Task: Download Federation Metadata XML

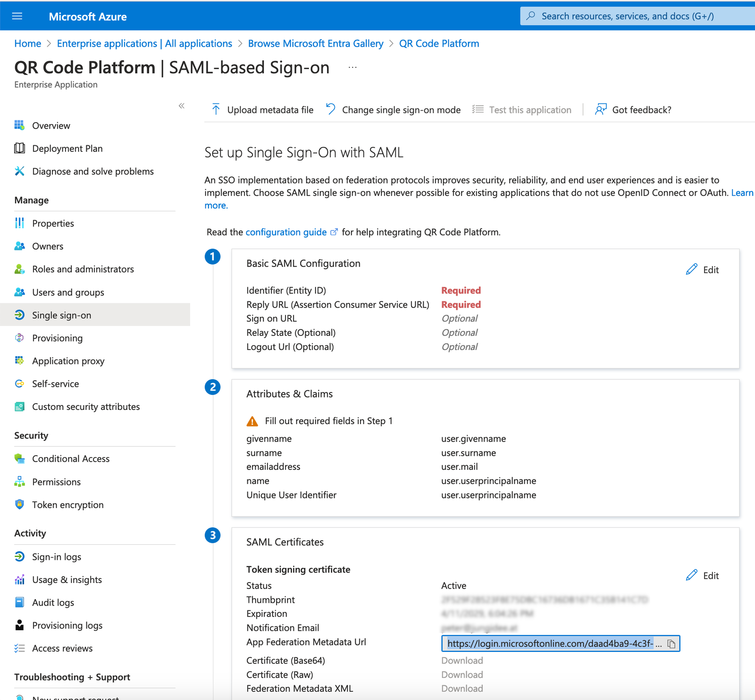Action: pyautogui.click(x=462, y=688)
